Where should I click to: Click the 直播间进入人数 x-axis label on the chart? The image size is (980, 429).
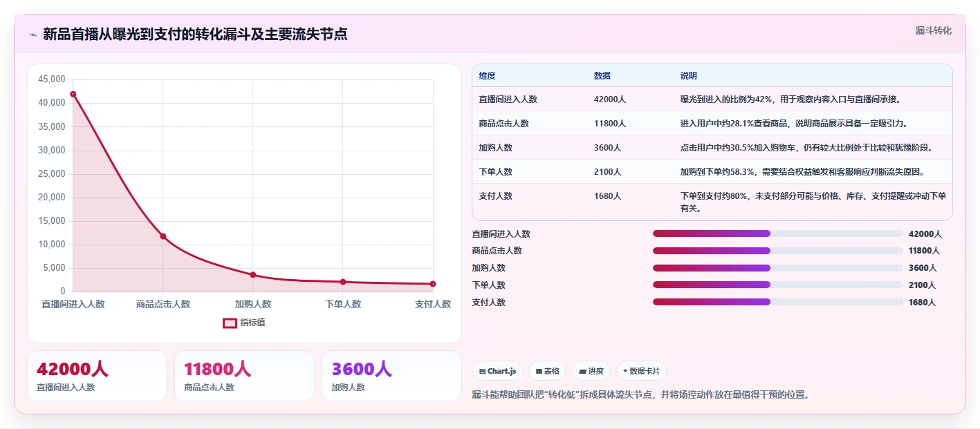coord(73,304)
